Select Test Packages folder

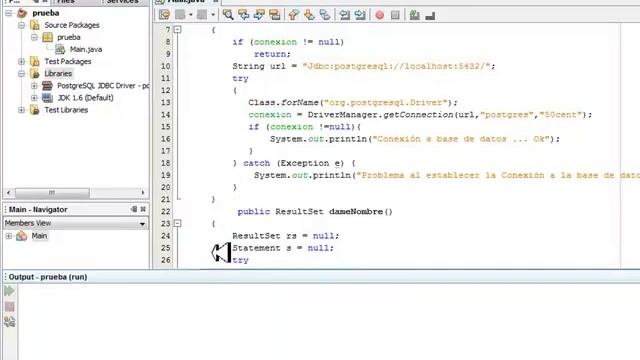[68, 62]
